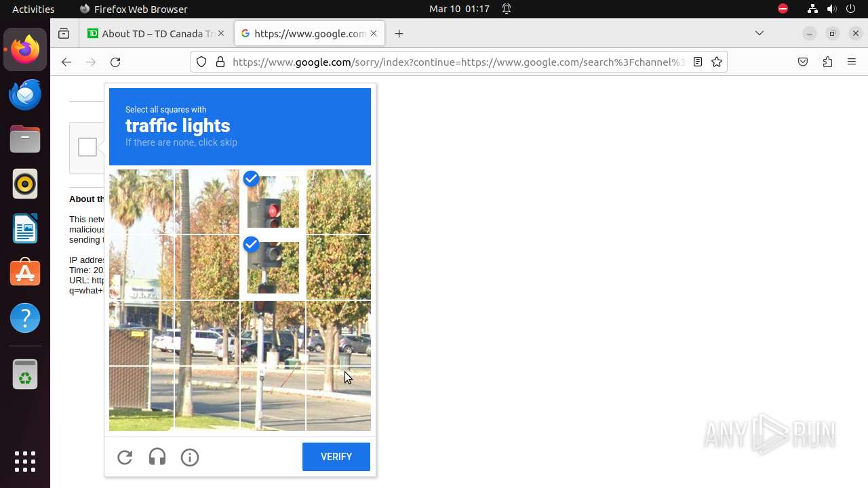
Task: Open Files manager from the dock
Action: pyautogui.click(x=25, y=139)
